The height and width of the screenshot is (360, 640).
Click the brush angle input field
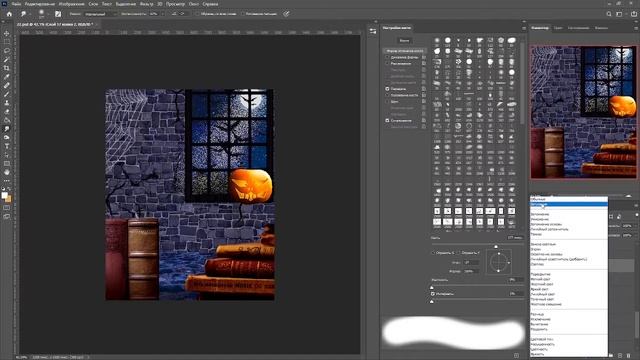[471, 262]
